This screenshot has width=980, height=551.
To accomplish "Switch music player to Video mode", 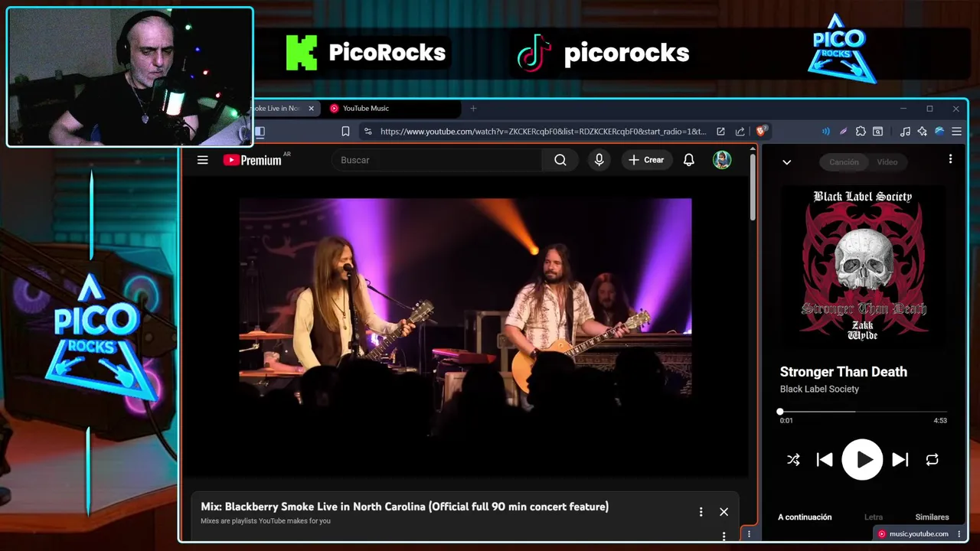I will [x=887, y=162].
